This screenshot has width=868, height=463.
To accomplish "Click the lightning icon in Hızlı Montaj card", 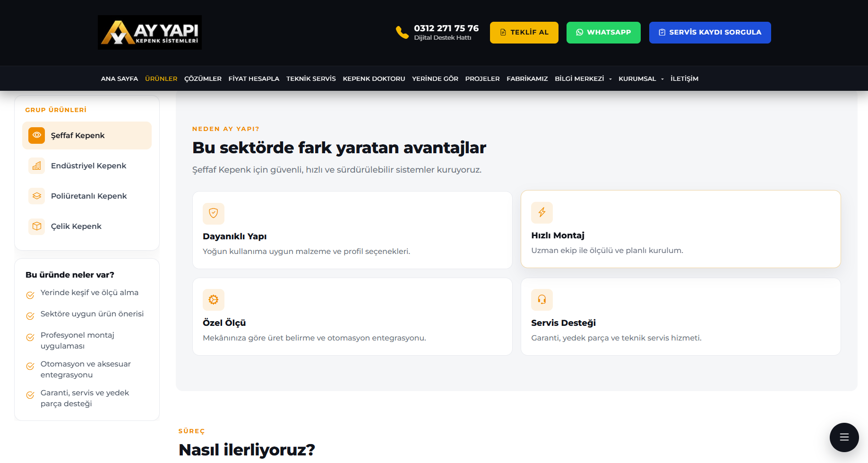I will pyautogui.click(x=542, y=212).
